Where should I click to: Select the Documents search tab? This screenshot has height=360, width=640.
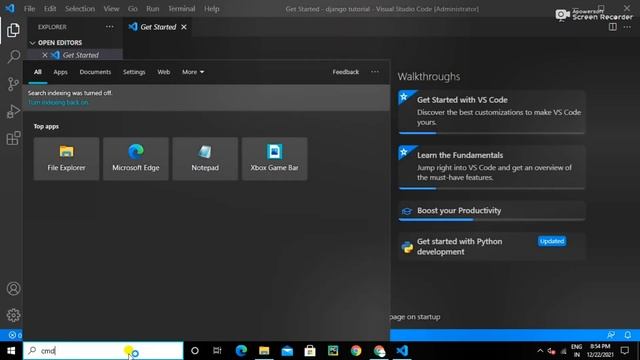pyautogui.click(x=95, y=72)
